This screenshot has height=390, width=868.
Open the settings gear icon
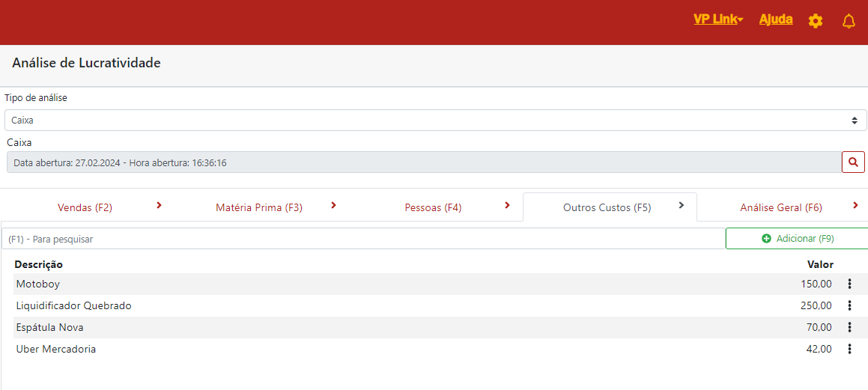(x=816, y=21)
